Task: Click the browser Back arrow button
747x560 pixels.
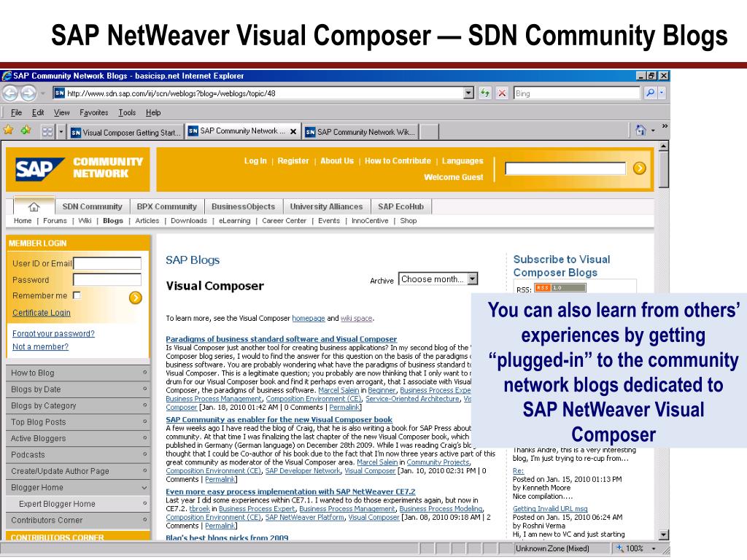Action: click(10, 93)
